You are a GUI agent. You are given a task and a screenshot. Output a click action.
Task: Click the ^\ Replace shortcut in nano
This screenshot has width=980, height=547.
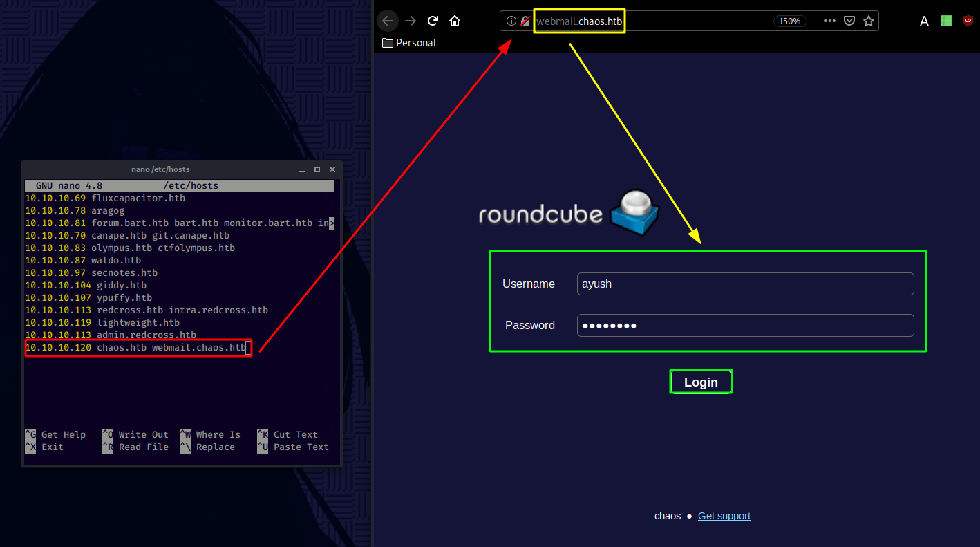click(x=207, y=447)
